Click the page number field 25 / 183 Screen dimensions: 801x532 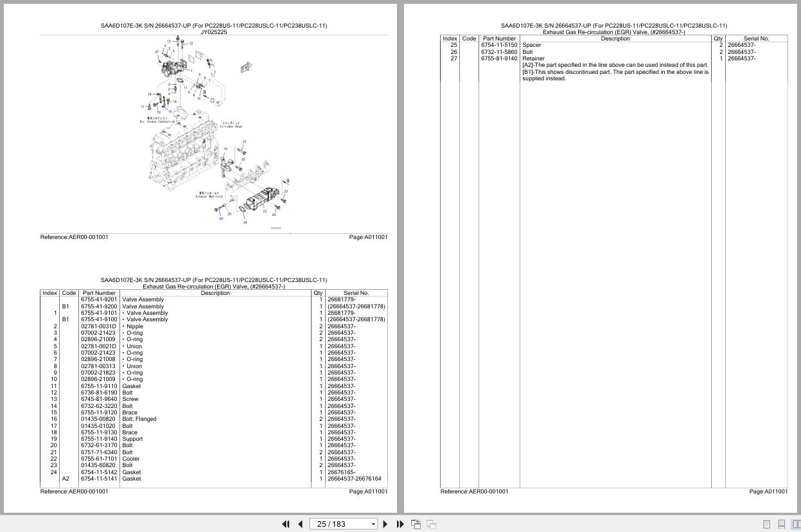(x=339, y=524)
